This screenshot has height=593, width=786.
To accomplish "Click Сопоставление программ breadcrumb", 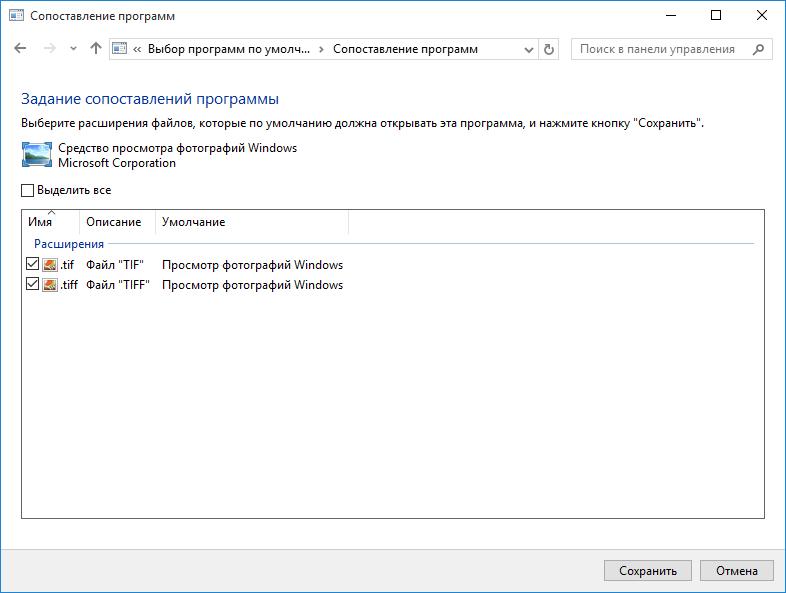I will [x=405, y=49].
